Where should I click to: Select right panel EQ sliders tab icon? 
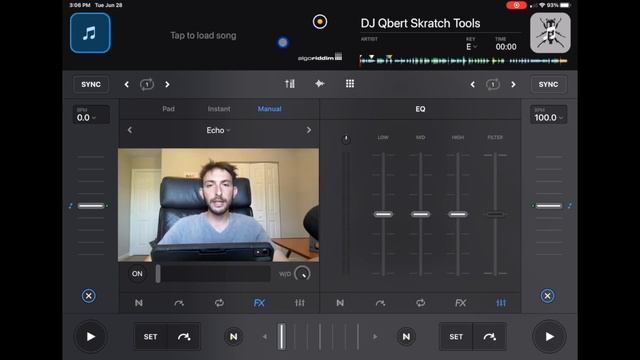(501, 303)
